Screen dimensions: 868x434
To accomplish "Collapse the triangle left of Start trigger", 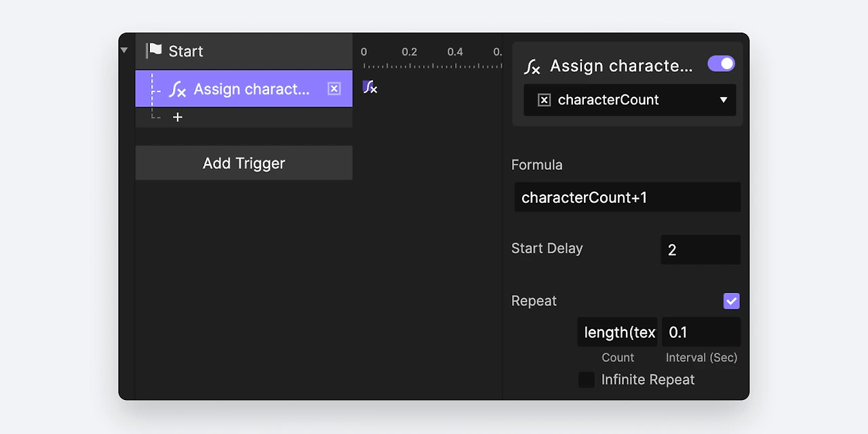I will coord(124,51).
